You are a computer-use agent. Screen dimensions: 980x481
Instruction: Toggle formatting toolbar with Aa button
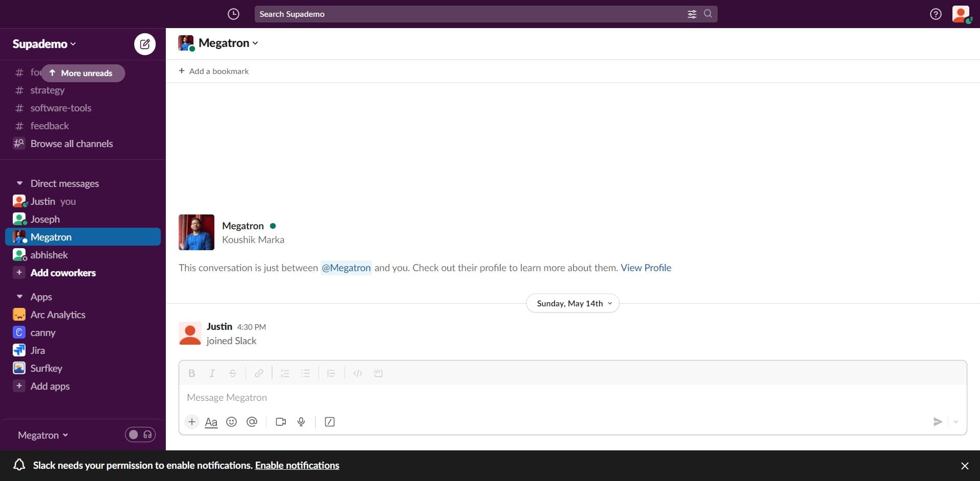(x=211, y=422)
